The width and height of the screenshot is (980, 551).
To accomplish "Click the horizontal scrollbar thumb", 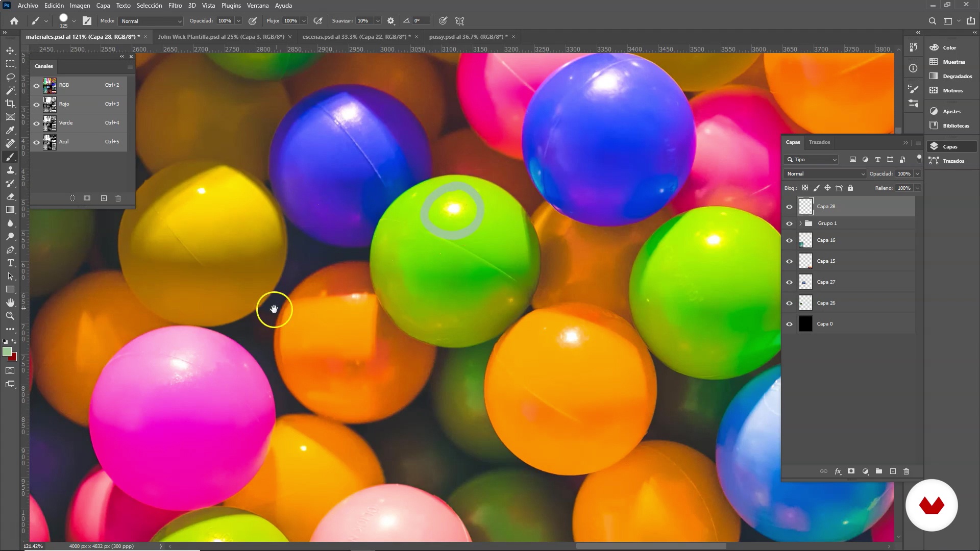I will click(x=651, y=546).
